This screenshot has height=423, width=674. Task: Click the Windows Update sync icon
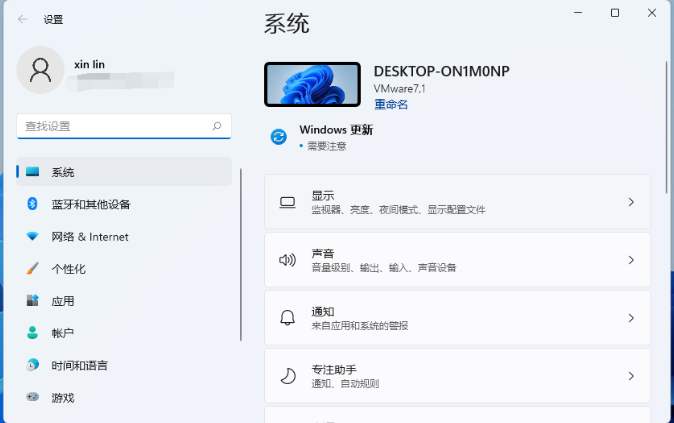pos(279,137)
